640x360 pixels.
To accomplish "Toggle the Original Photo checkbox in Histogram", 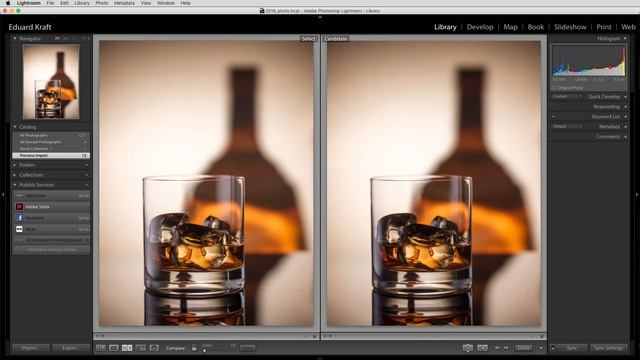I will [554, 88].
